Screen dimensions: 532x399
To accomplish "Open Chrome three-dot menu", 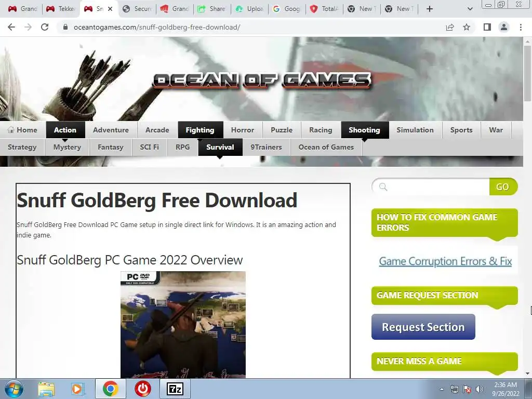I will pyautogui.click(x=521, y=27).
